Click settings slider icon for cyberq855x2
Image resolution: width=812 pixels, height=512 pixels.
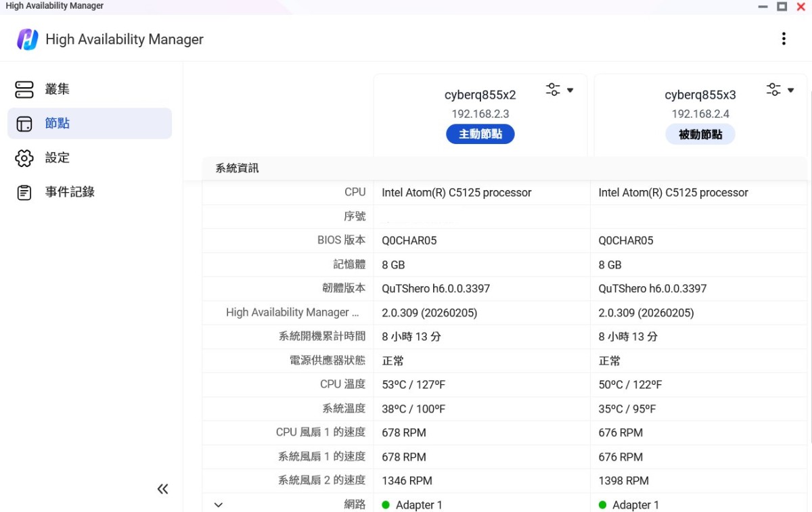tap(553, 90)
